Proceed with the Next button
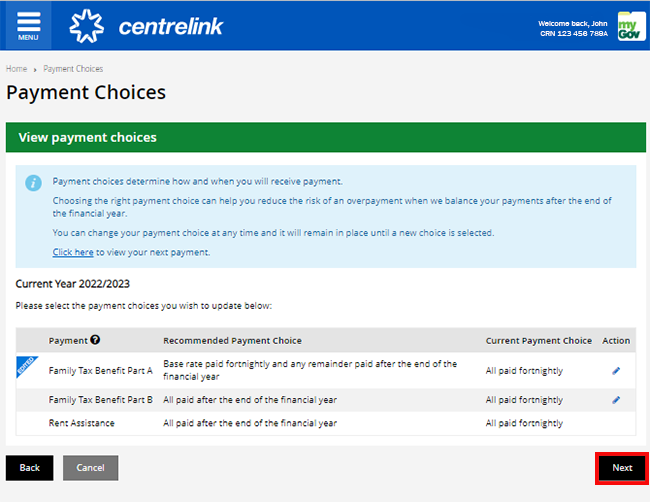 coord(622,468)
